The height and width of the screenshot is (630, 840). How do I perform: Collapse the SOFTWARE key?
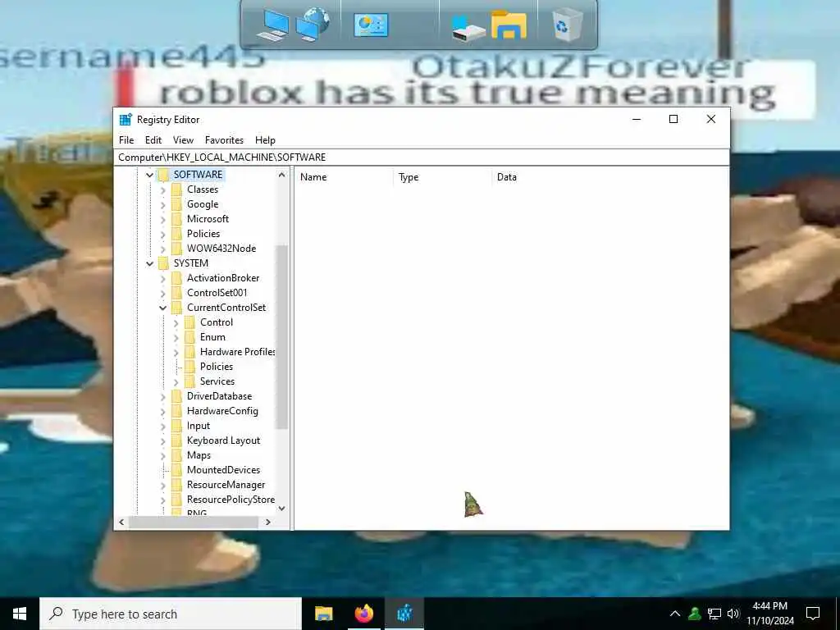(149, 175)
